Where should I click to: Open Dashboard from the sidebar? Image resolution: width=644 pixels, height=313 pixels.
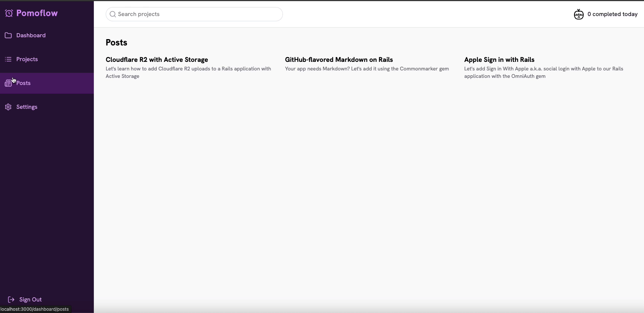[31, 35]
